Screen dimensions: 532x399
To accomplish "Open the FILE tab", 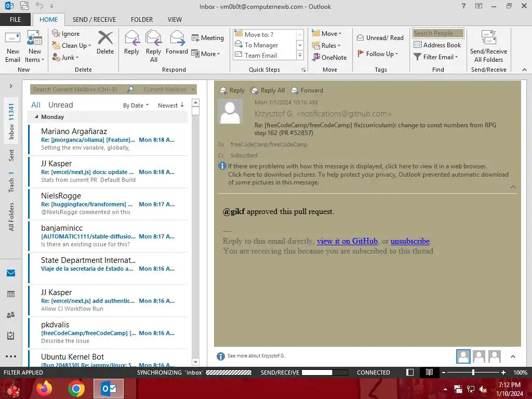I will click(15, 20).
